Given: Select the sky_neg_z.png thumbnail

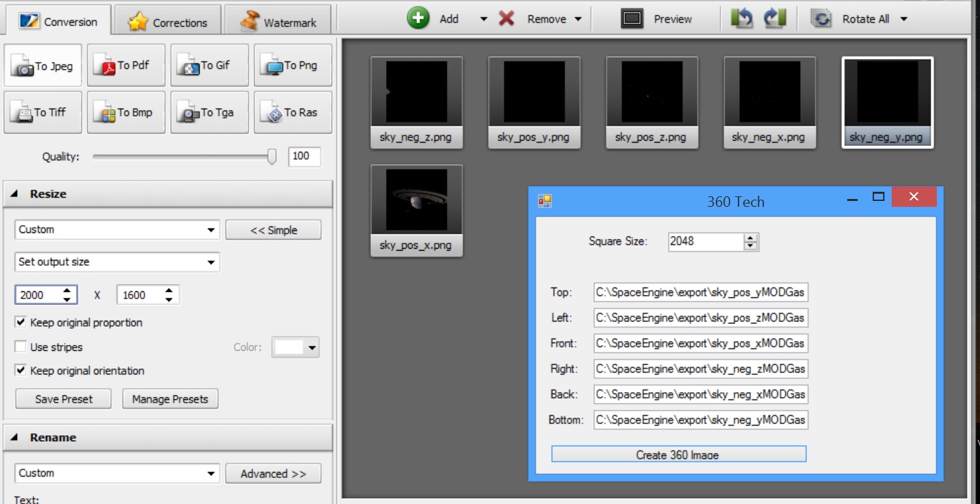Looking at the screenshot, I should pos(416,101).
